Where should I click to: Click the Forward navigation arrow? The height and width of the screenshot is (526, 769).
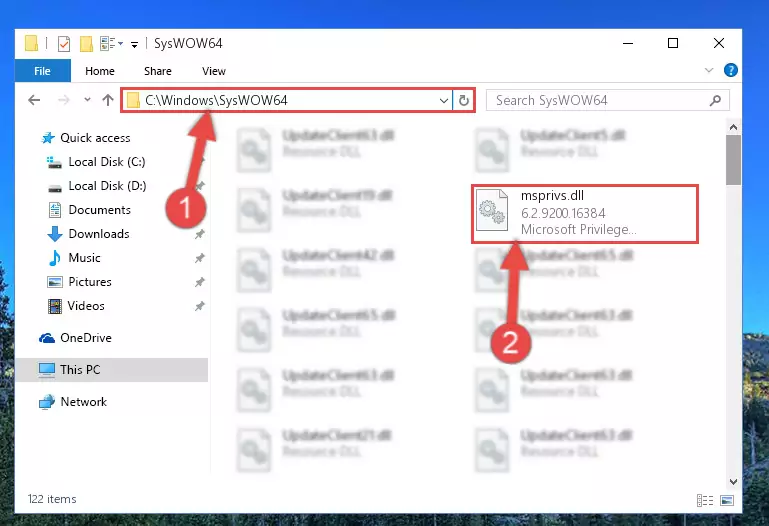point(63,100)
